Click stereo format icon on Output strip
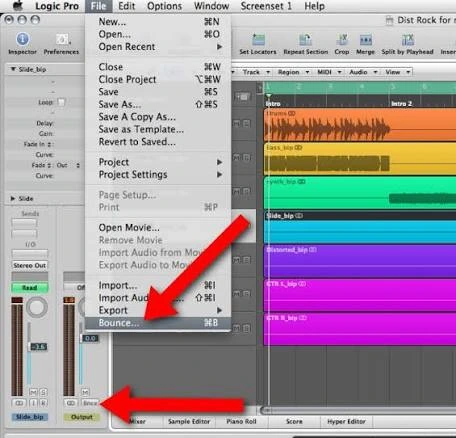Image resolution: width=456 pixels, height=438 pixels. [x=71, y=403]
